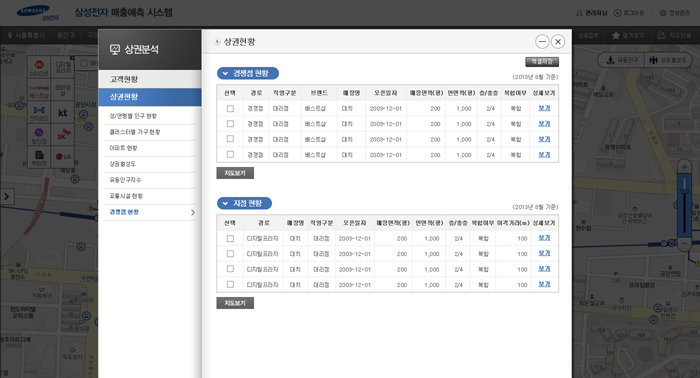
Task: Click the 지도인쇄 map print icon
Action: click(661, 35)
